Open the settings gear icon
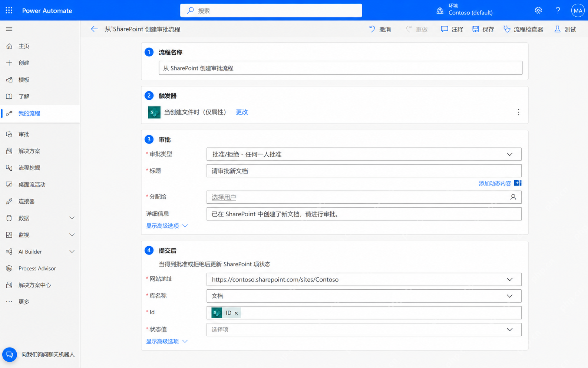Screen dimensions: 588x368 [x=538, y=10]
